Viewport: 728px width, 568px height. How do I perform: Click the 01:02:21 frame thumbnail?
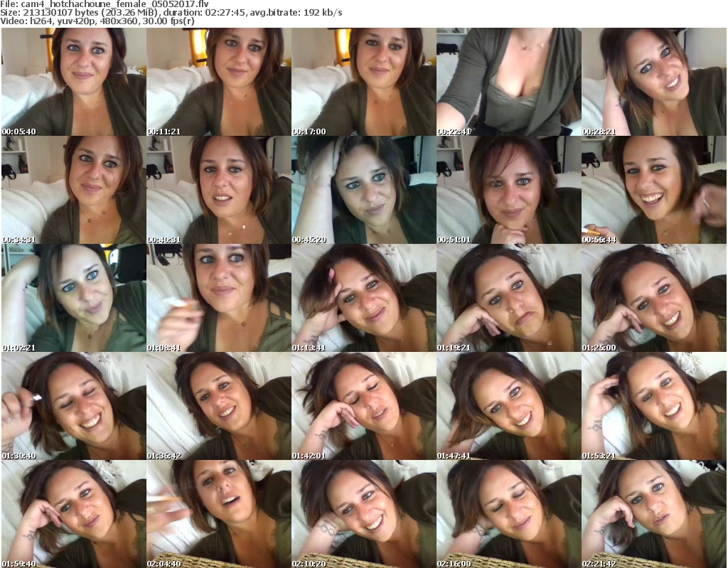[x=73, y=298]
